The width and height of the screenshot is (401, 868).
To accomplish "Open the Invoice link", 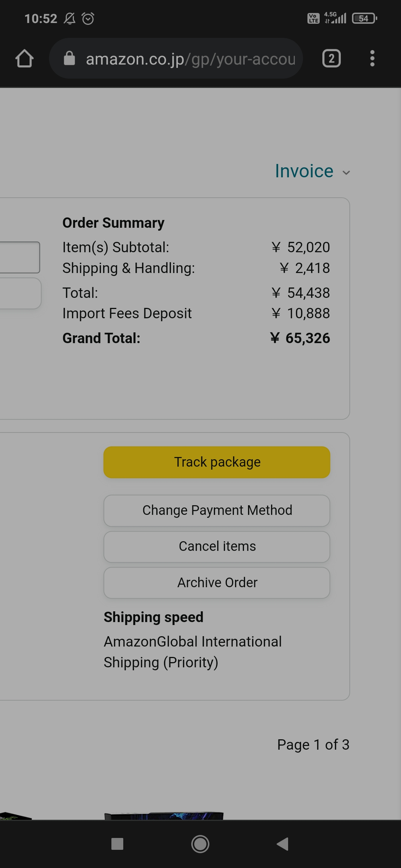I will pyautogui.click(x=304, y=171).
